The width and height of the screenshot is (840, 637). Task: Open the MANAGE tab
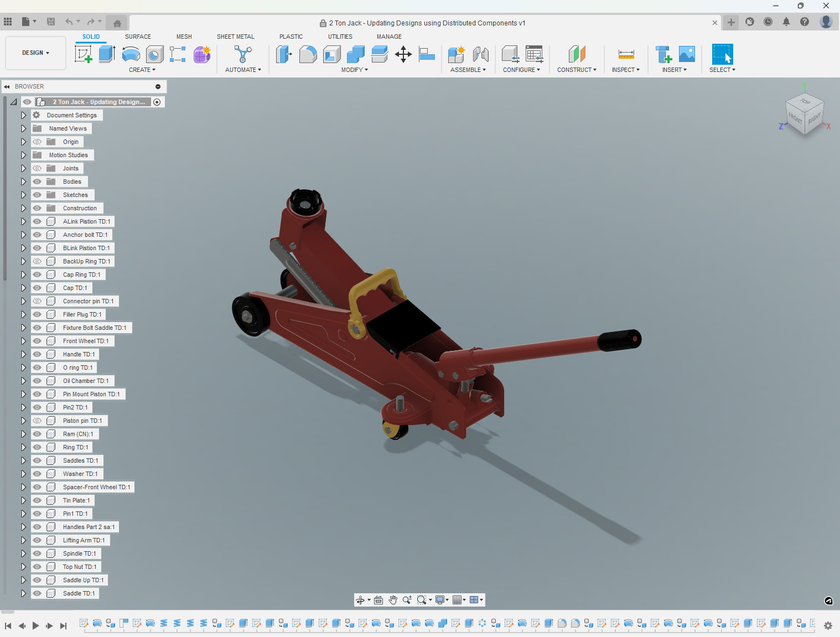coord(389,37)
